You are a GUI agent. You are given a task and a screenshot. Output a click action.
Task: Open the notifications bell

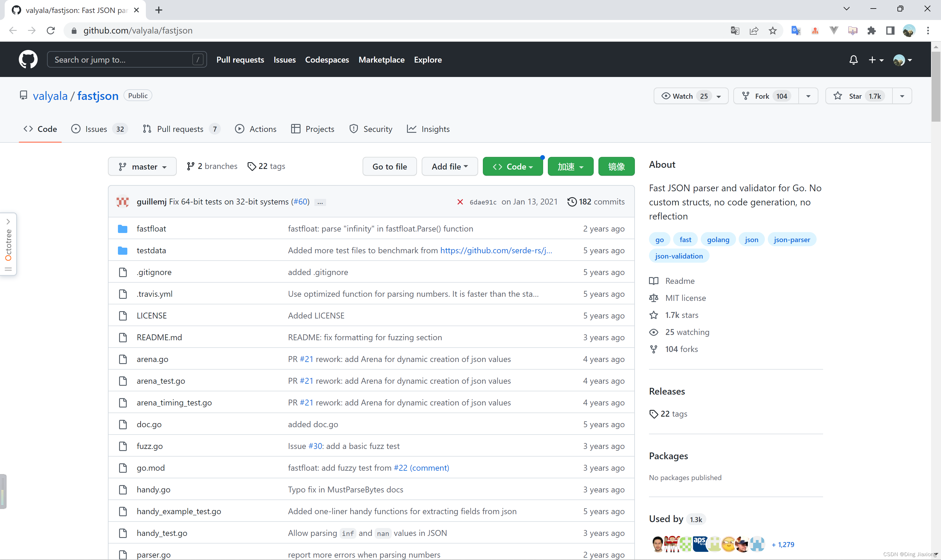click(853, 60)
